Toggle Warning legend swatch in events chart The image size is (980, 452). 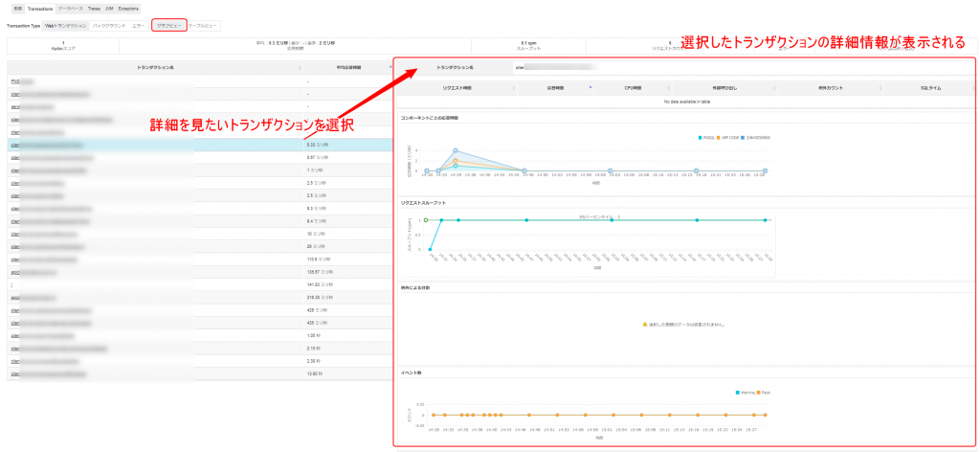[738, 393]
